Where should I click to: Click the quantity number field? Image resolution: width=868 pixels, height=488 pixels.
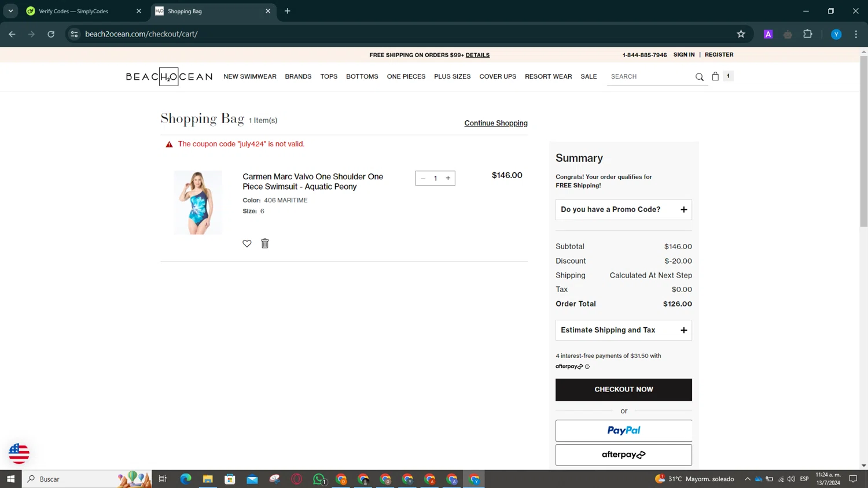(436, 178)
